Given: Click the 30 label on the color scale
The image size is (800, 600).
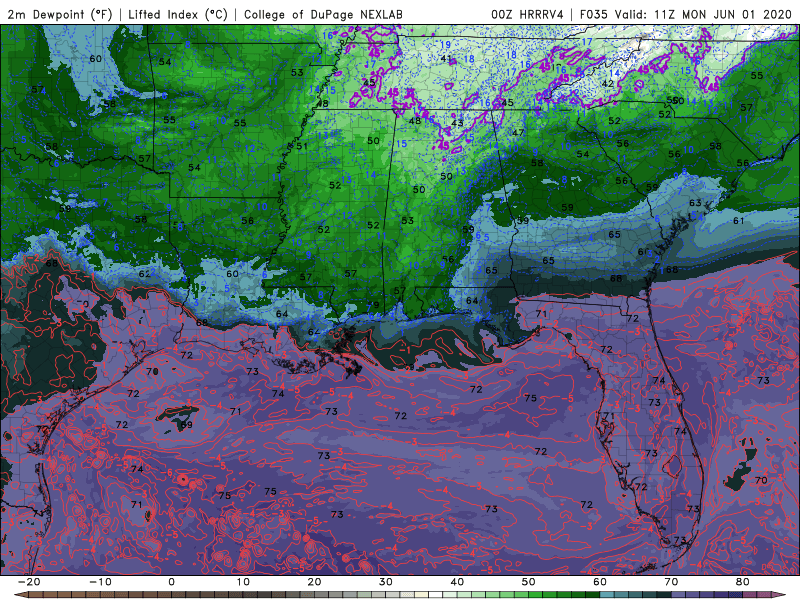Looking at the screenshot, I should 386,582.
